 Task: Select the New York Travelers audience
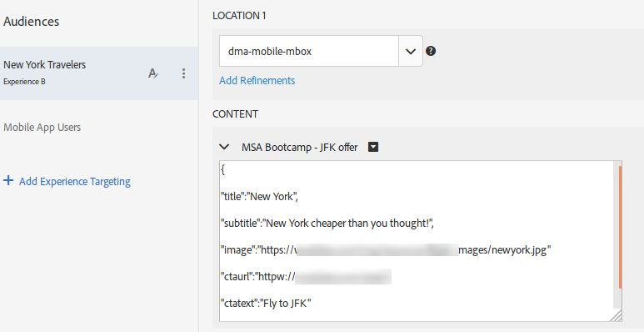[x=99, y=73]
